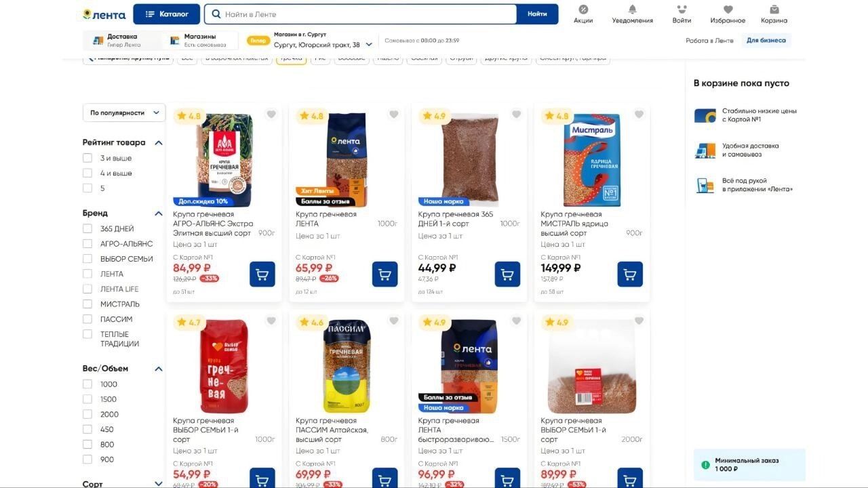868x488 pixels.
Task: Add АГРО-АЛЬЯНС Экстра buckwheat to cart
Action: (x=262, y=274)
